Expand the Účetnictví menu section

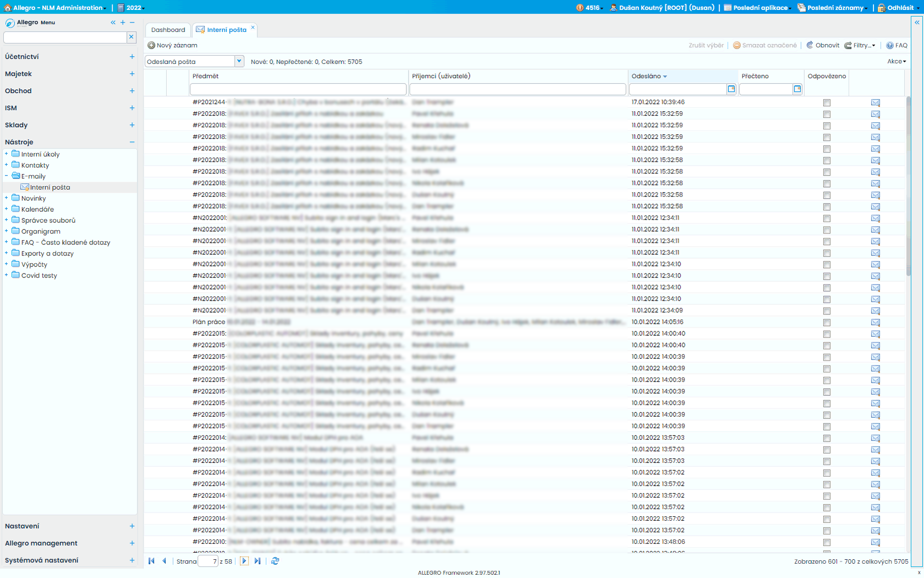(132, 57)
